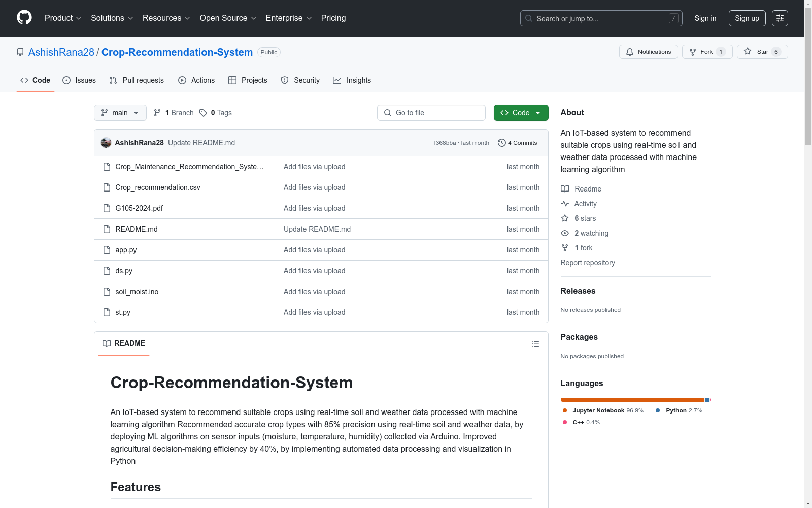Click the Python language legend entry
Image resolution: width=812 pixels, height=508 pixels.
pyautogui.click(x=679, y=410)
